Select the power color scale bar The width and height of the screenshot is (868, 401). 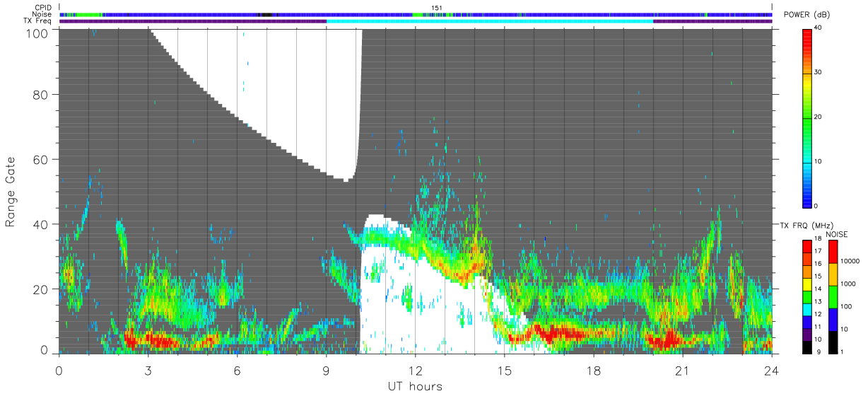807,117
